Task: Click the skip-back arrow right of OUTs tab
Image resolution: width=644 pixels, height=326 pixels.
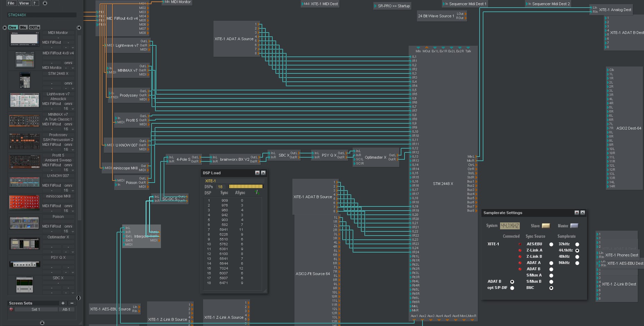Action: [x=79, y=27]
